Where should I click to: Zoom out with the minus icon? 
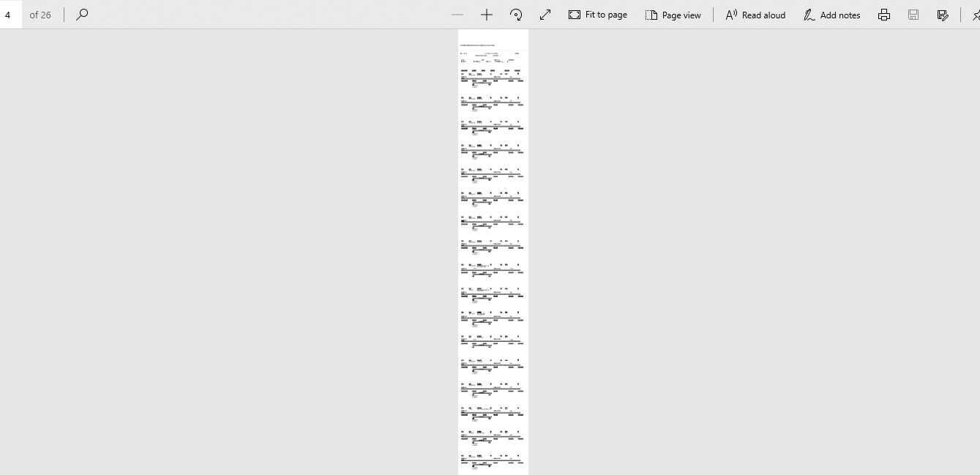pyautogui.click(x=457, y=15)
